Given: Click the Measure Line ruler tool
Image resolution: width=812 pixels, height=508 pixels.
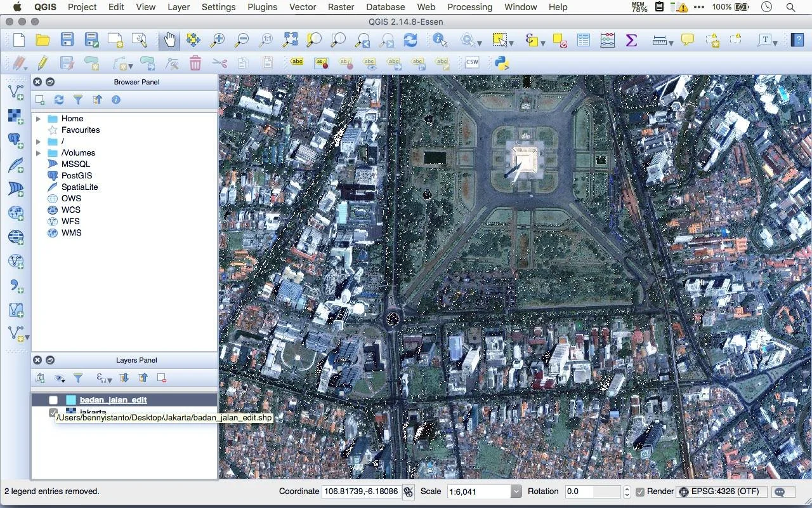Looking at the screenshot, I should point(660,40).
